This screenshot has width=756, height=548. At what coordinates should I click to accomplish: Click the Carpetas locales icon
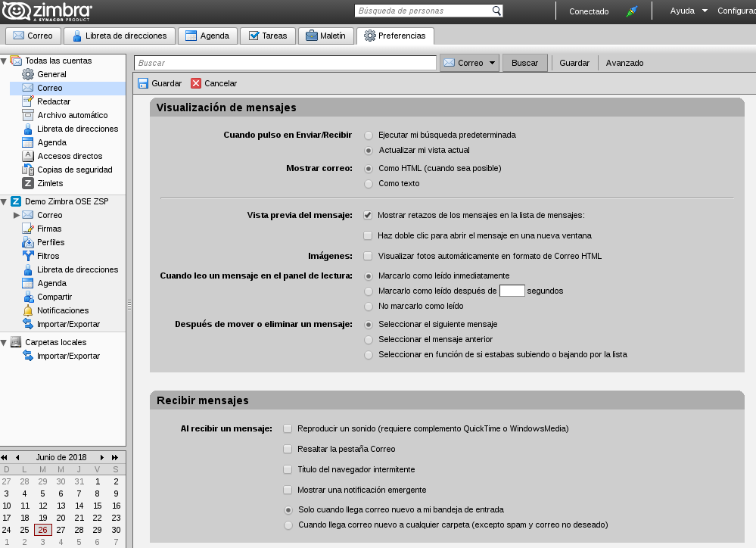pos(16,342)
